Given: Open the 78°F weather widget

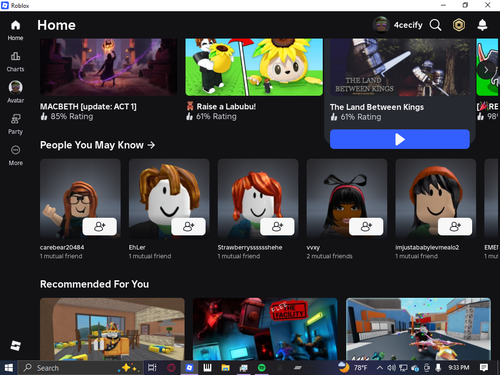Looking at the screenshot, I should click(353, 368).
